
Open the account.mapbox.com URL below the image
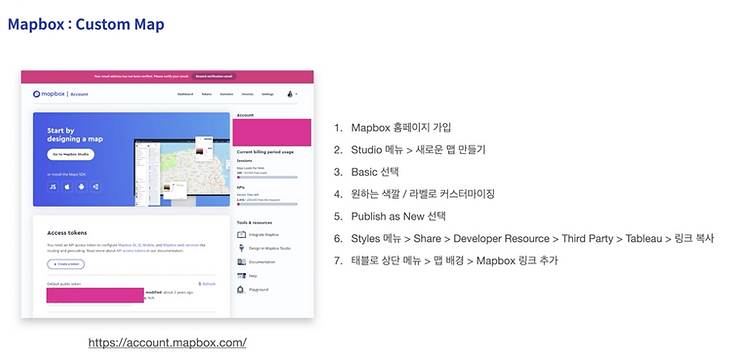(168, 343)
